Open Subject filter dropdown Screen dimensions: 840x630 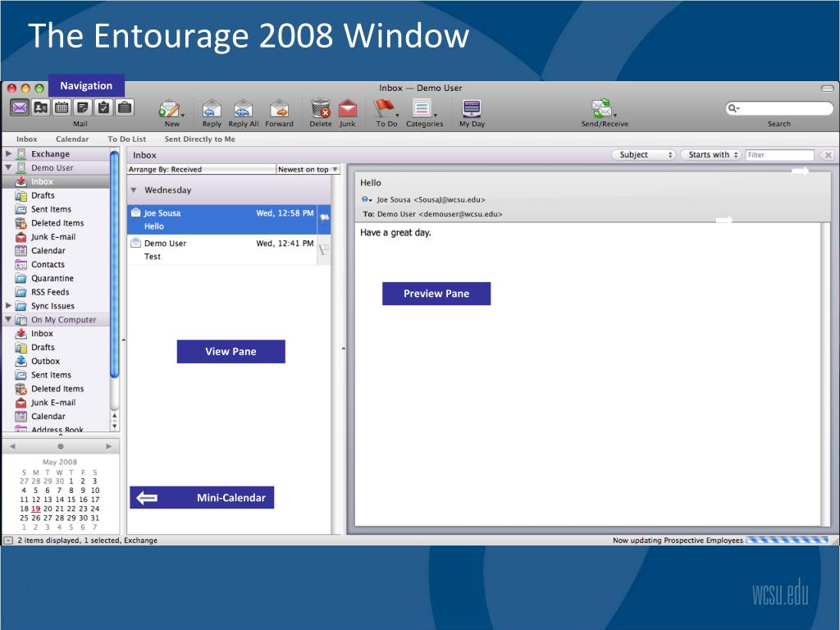coord(644,155)
